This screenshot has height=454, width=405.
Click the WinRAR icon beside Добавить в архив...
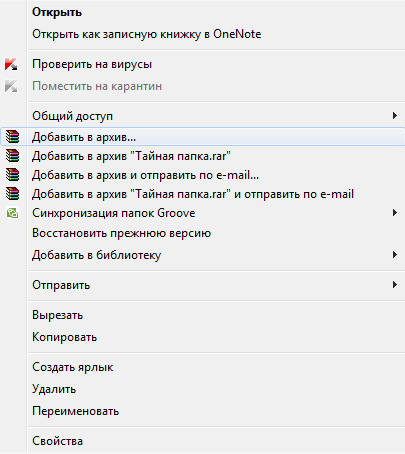tap(13, 137)
